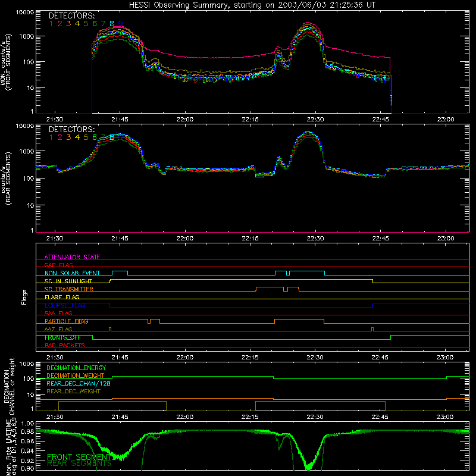Click the PARTICLE_FLAG label
476x476 pixels.
coord(67,321)
